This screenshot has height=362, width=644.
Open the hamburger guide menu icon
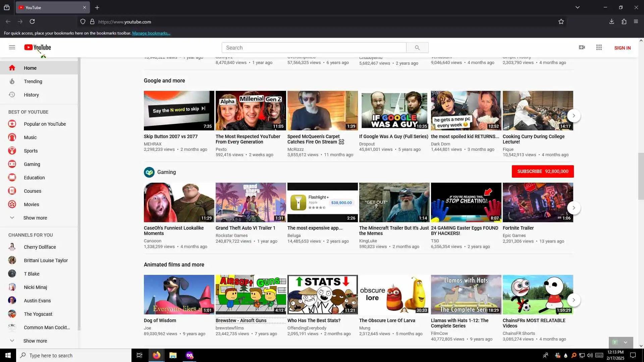coord(12,47)
